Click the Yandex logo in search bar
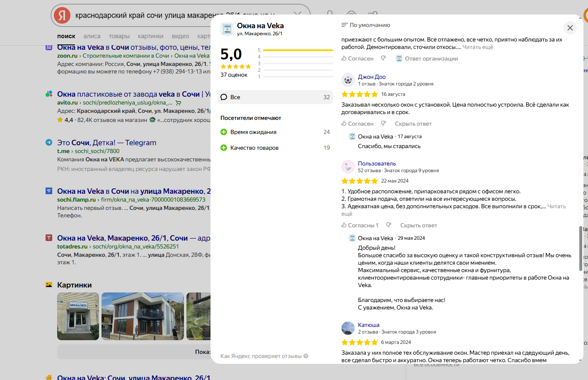 pyautogui.click(x=62, y=15)
